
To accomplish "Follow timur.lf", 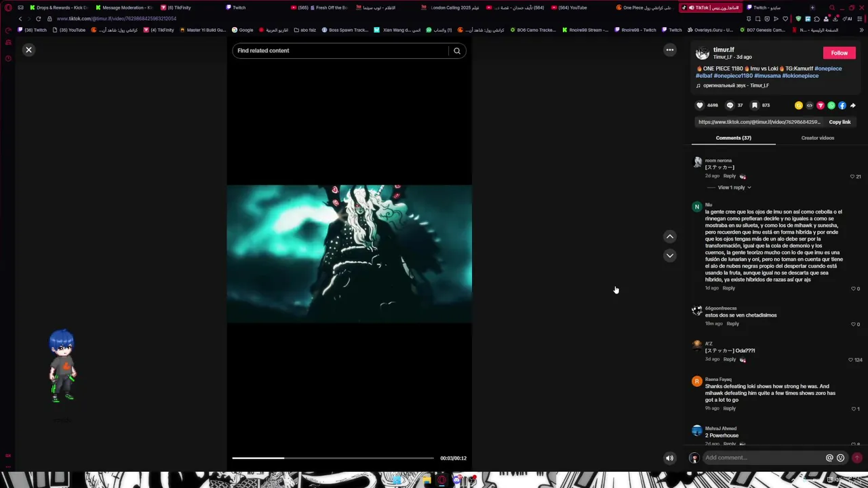I will [x=840, y=53].
